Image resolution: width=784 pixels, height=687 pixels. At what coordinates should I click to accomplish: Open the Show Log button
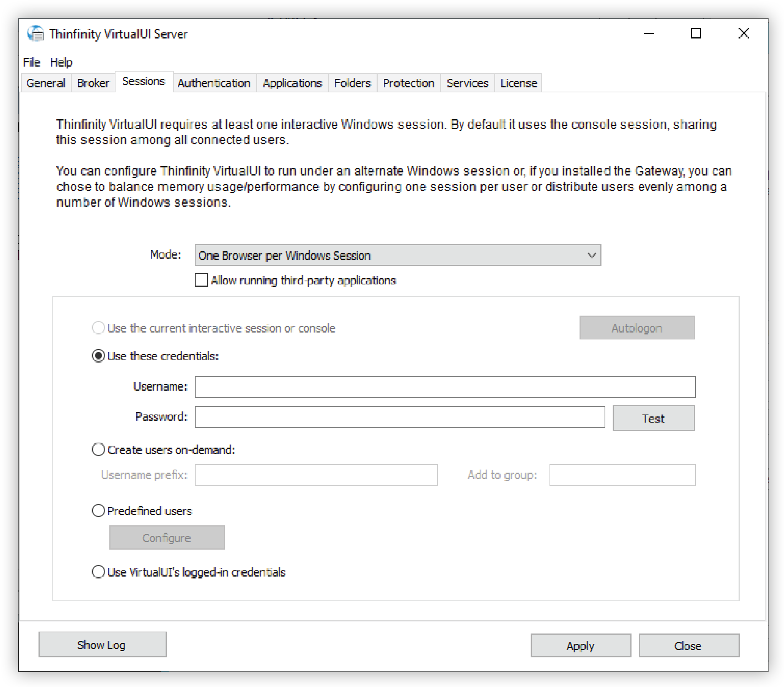point(102,645)
